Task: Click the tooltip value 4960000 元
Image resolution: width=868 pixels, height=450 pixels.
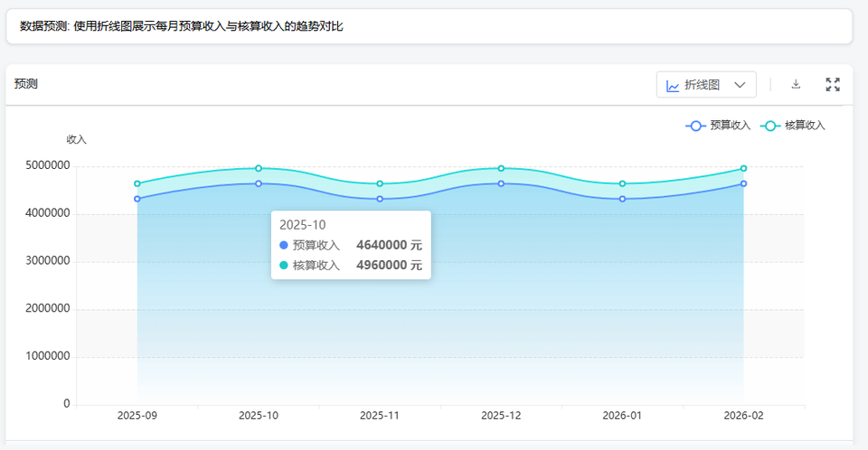Action: click(x=389, y=265)
